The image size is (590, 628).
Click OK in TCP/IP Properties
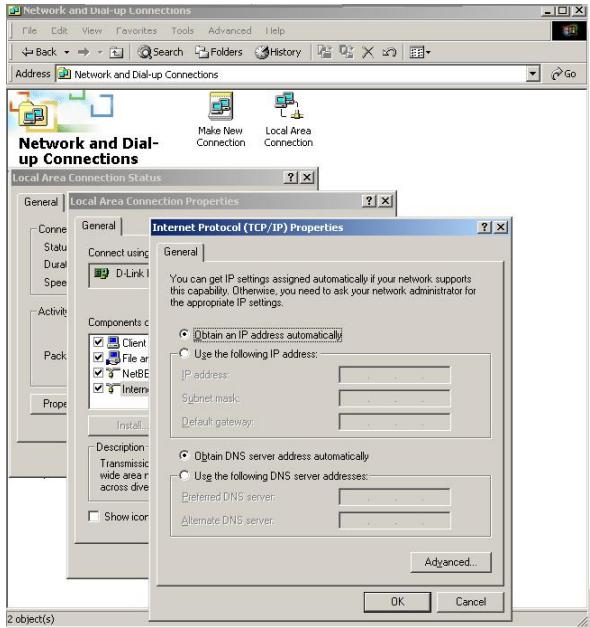[x=397, y=602]
